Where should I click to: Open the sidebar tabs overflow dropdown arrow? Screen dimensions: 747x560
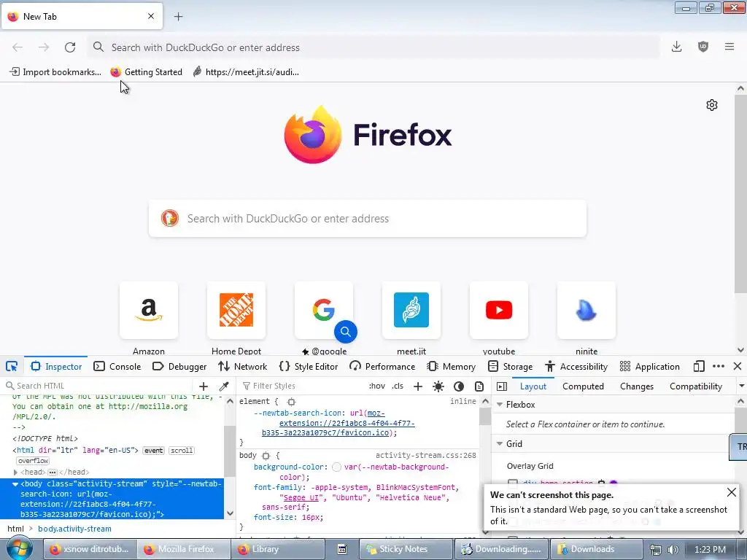click(x=741, y=386)
